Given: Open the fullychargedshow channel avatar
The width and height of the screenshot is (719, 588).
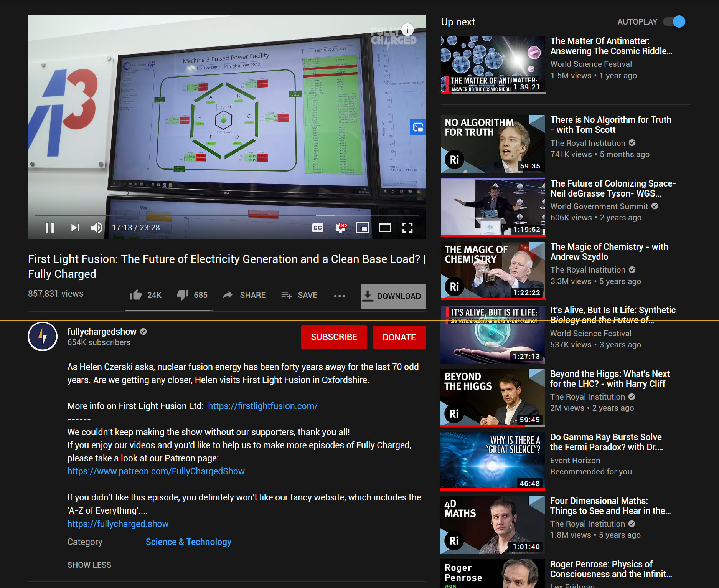Looking at the screenshot, I should [x=43, y=337].
